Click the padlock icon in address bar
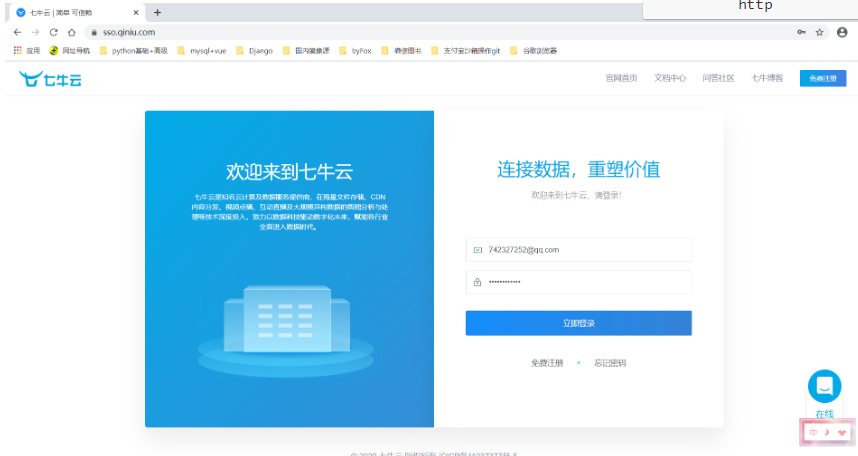 pyautogui.click(x=94, y=32)
